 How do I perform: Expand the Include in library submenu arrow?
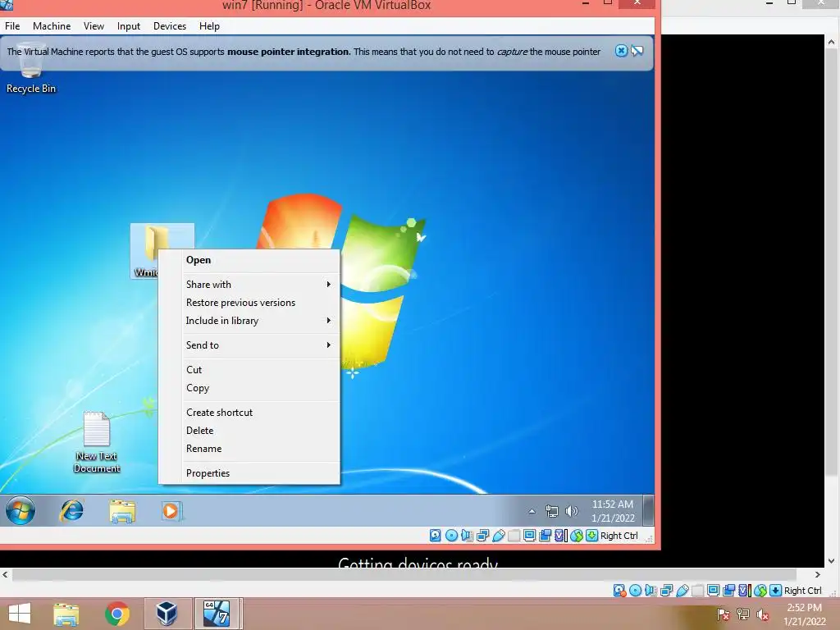pos(329,321)
